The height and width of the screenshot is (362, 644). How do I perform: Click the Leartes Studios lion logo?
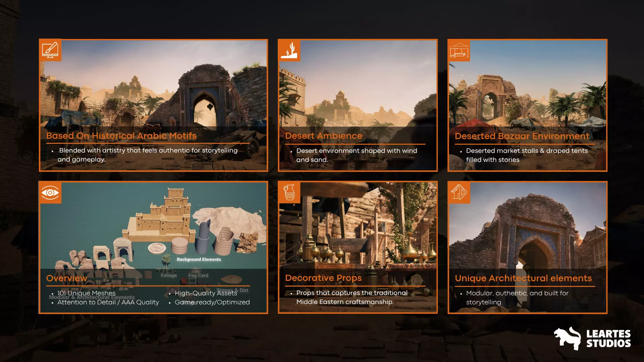[x=568, y=339]
